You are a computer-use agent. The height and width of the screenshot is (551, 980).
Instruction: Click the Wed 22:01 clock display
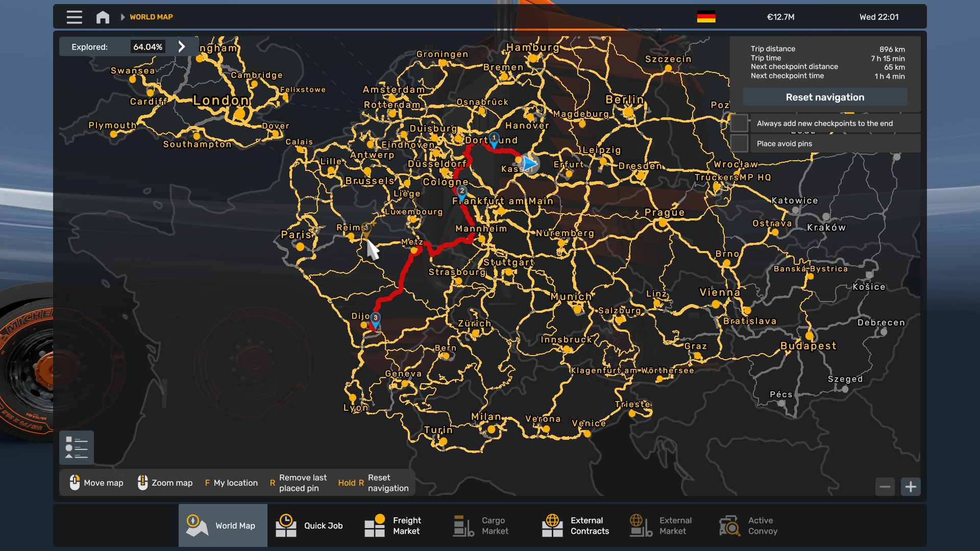click(x=879, y=17)
